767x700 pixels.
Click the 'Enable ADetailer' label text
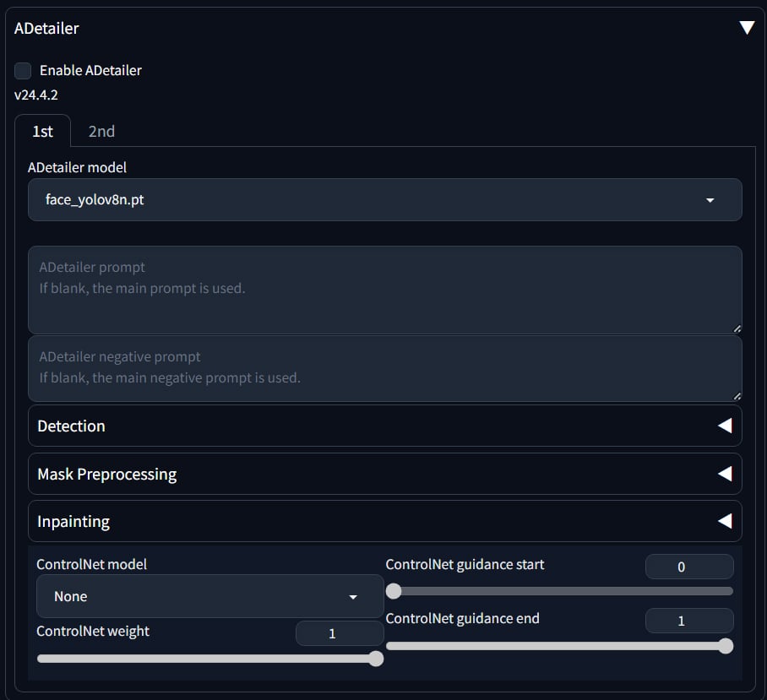coord(90,70)
